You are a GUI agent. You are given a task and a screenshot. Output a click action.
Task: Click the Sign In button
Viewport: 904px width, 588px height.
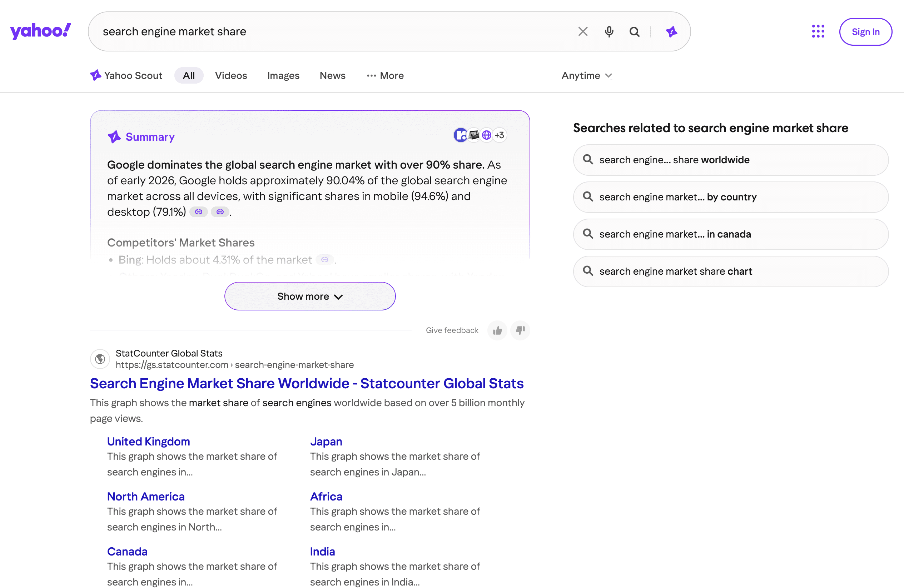(x=865, y=32)
